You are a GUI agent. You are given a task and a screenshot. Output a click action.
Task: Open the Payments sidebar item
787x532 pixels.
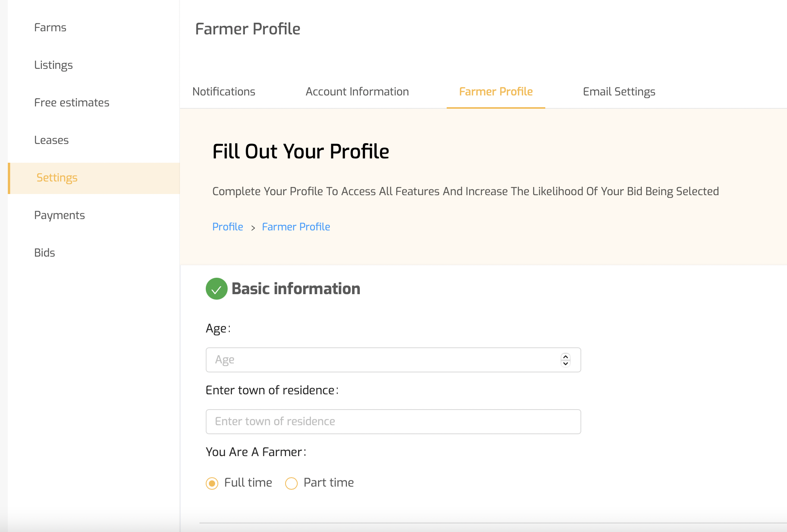tap(59, 215)
